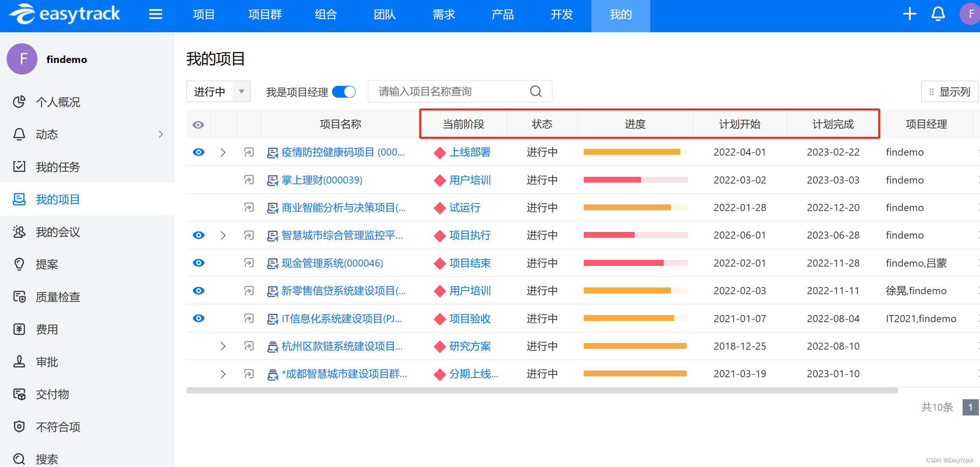
Task: Toggle eye icon for 疫情防控健康码项目 row
Action: [199, 152]
